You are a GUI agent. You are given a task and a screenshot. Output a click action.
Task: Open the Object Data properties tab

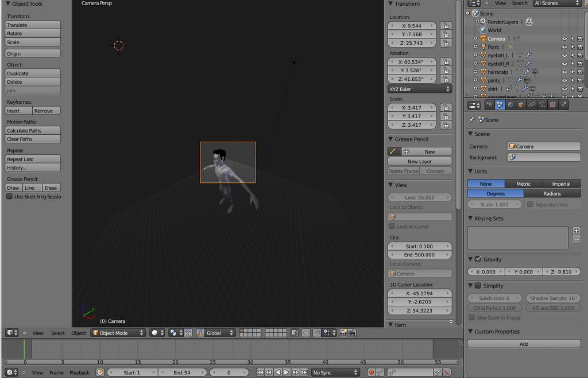tap(542, 106)
